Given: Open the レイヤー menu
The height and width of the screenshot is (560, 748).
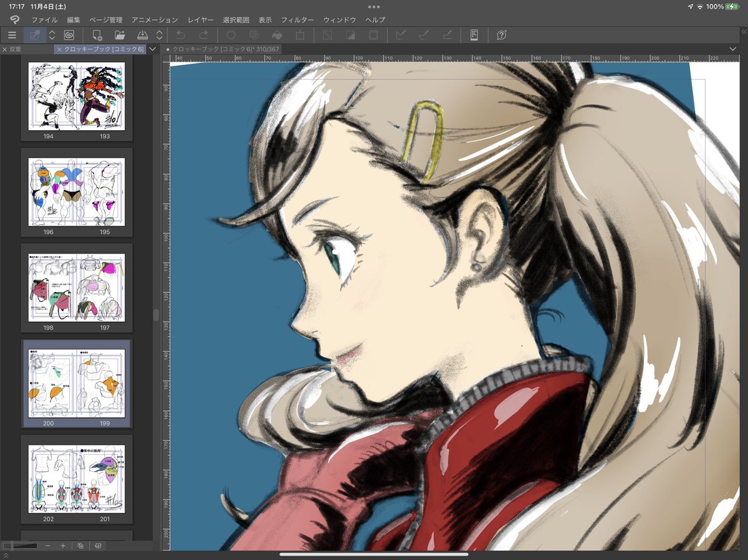Looking at the screenshot, I should 201,20.
